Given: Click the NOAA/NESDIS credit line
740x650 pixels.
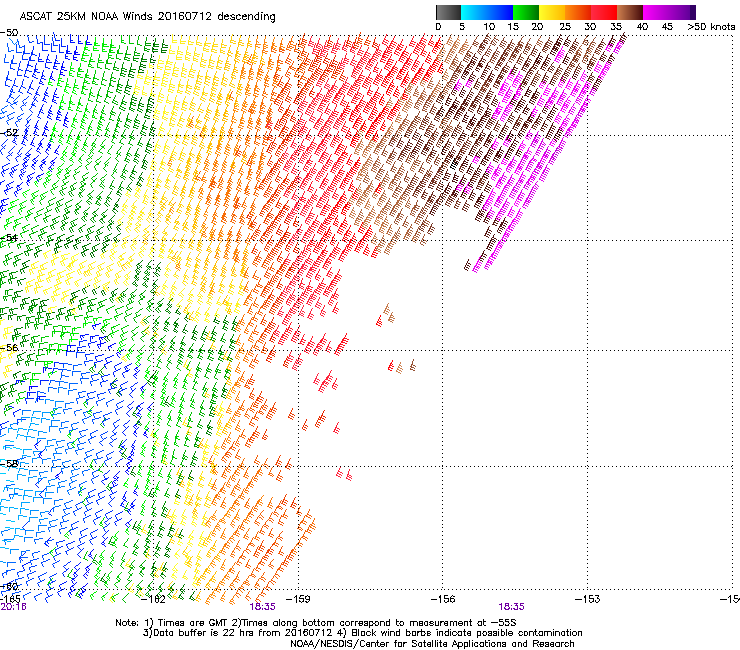Looking at the screenshot, I should click(x=432, y=644).
